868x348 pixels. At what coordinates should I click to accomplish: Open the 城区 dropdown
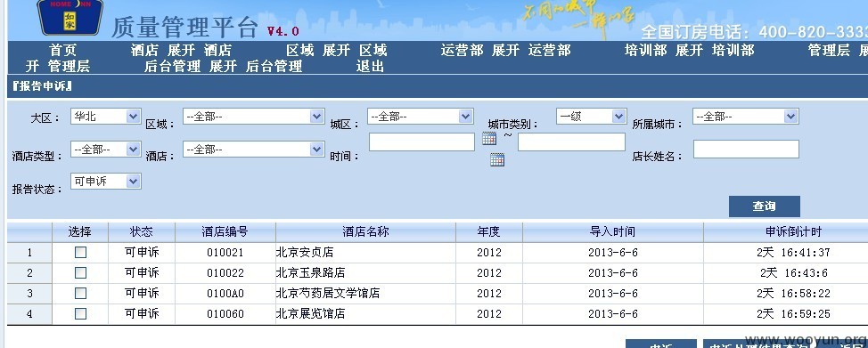(420, 117)
